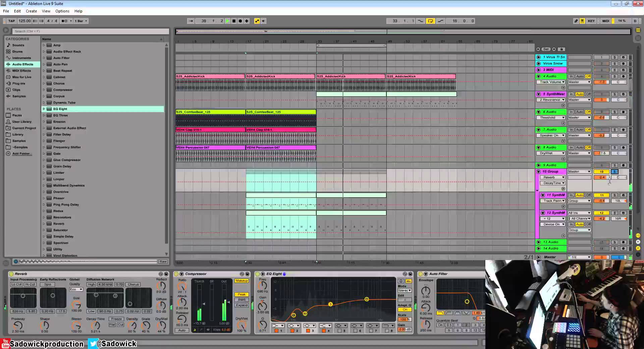Screen dimensions: 644x349
Task: Toggle Reverb device activator
Action: pos(11,274)
